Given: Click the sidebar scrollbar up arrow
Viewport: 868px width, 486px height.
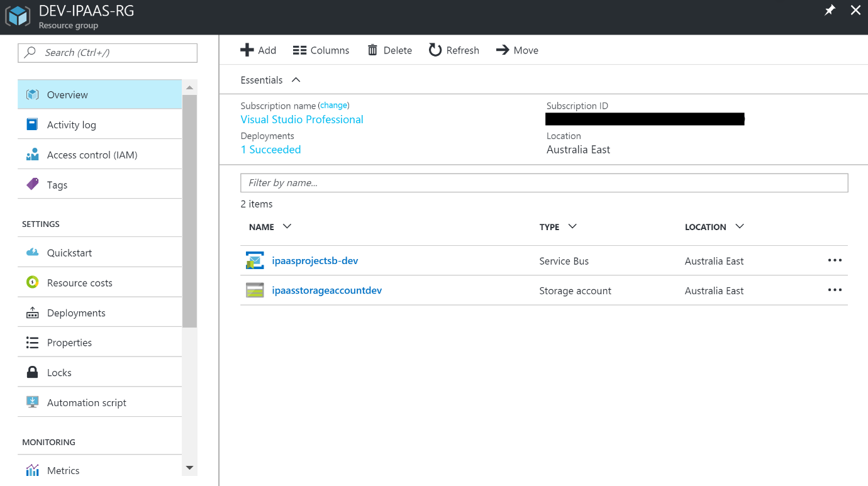Looking at the screenshot, I should [190, 87].
